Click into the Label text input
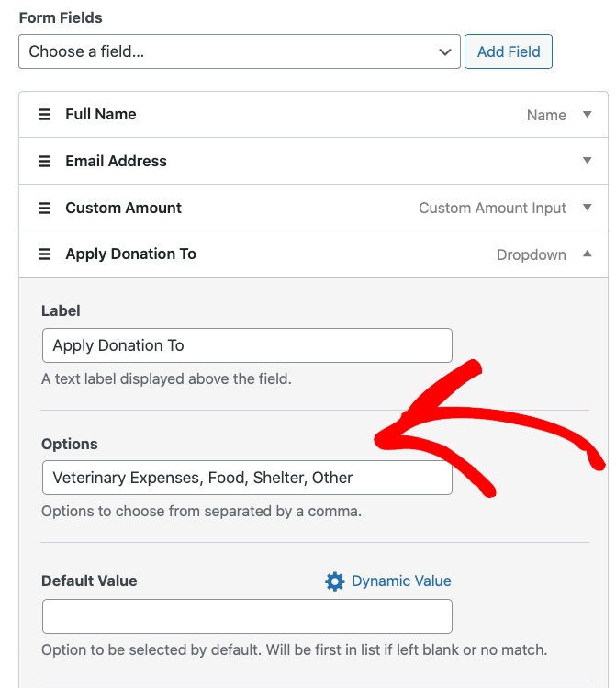The image size is (616, 688). pos(247,345)
